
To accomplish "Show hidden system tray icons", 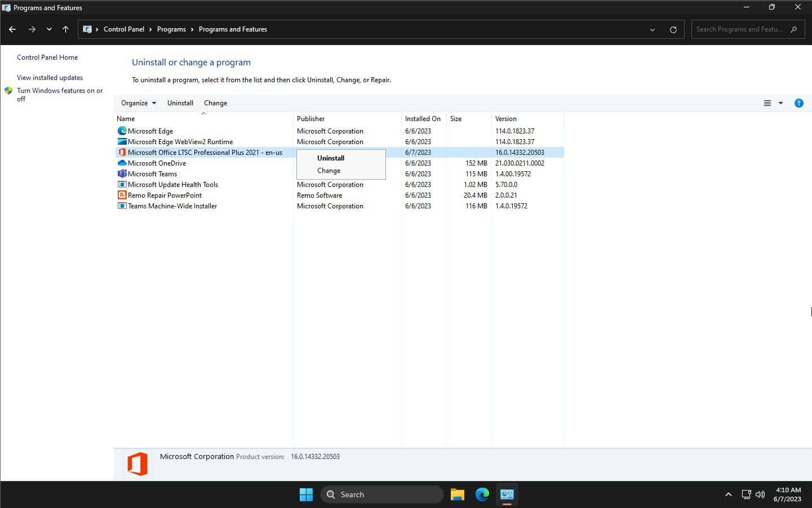I will click(728, 494).
